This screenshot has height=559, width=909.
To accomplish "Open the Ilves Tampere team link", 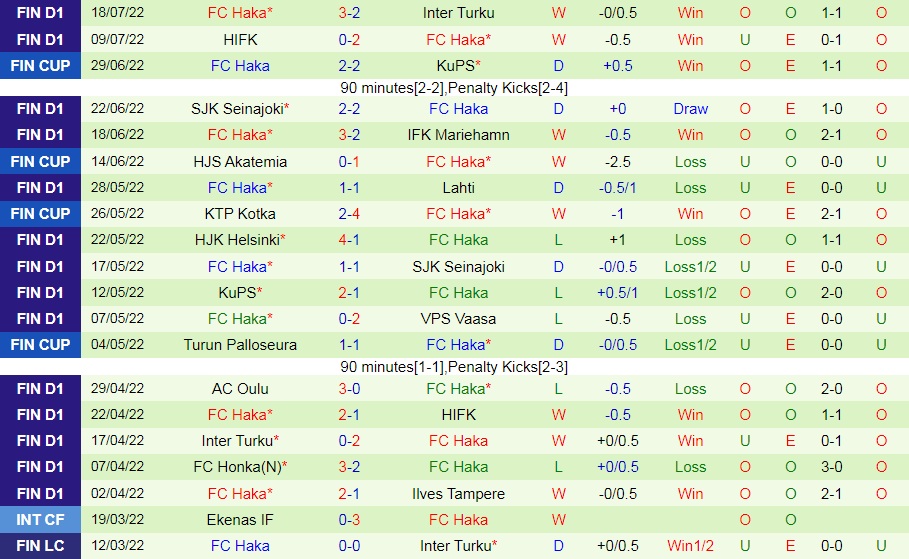I will pos(458,494).
